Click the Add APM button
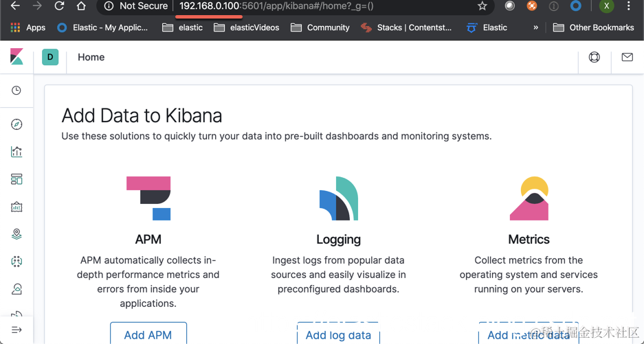 (148, 334)
